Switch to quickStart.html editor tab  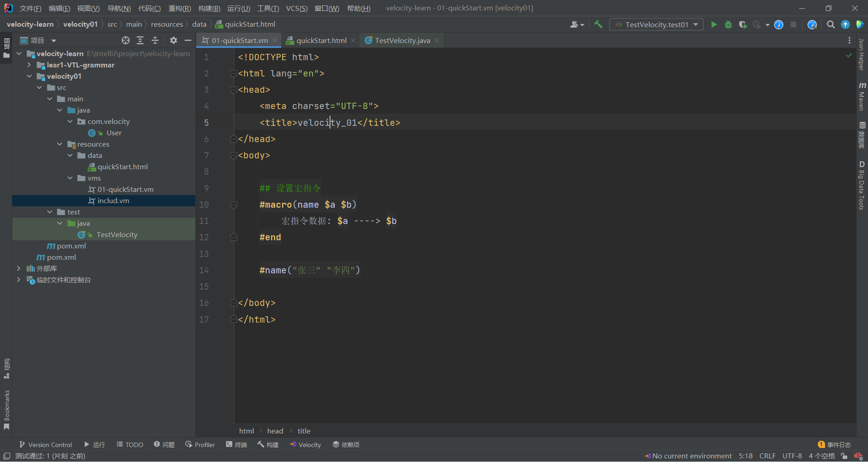pyautogui.click(x=321, y=40)
